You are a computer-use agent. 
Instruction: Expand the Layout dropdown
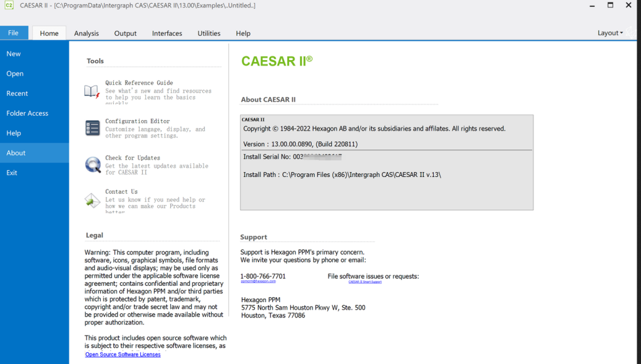[x=610, y=33]
